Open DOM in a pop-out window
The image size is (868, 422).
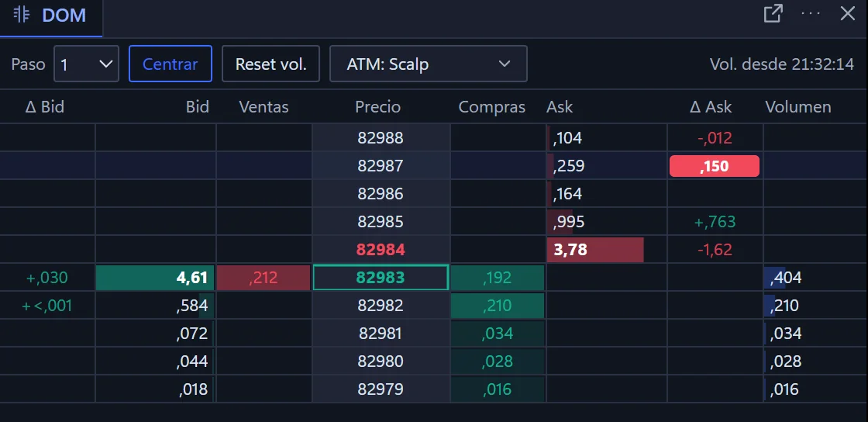pyautogui.click(x=773, y=14)
